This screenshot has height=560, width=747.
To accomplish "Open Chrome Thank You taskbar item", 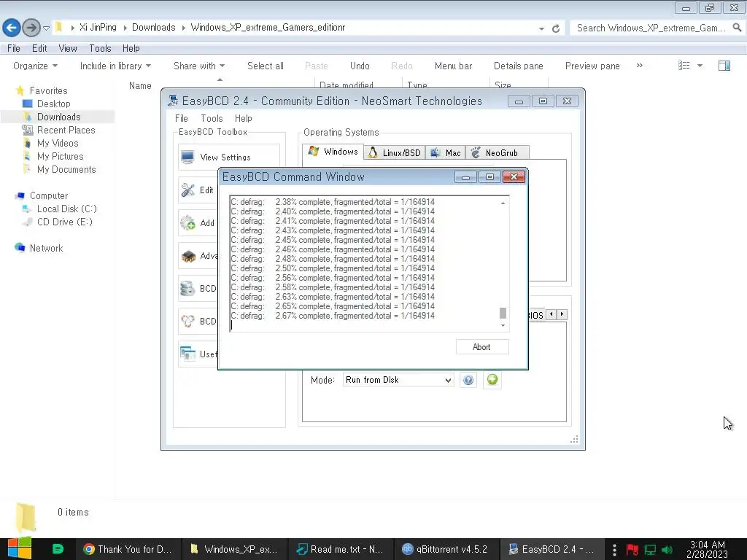I will tap(128, 549).
